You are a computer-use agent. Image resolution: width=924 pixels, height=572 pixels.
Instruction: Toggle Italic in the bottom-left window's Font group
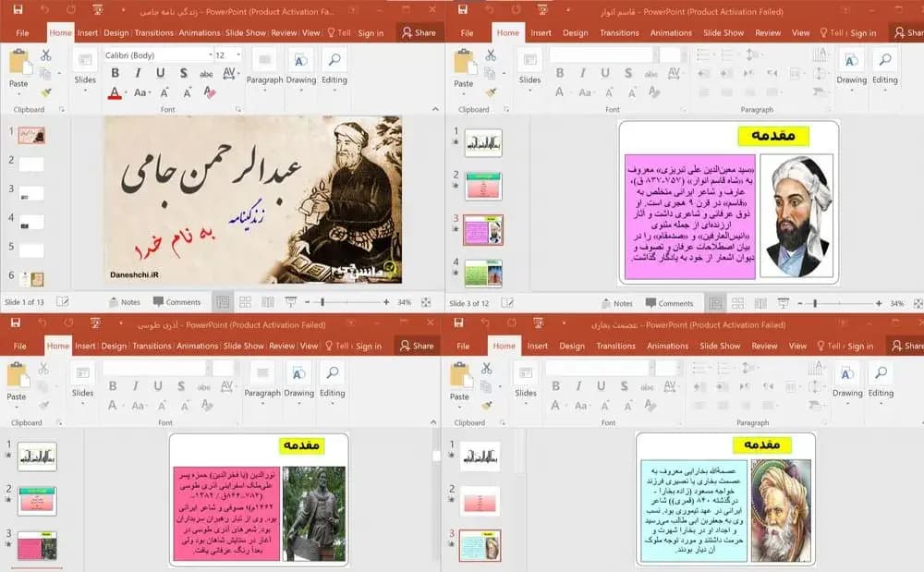tap(136, 386)
